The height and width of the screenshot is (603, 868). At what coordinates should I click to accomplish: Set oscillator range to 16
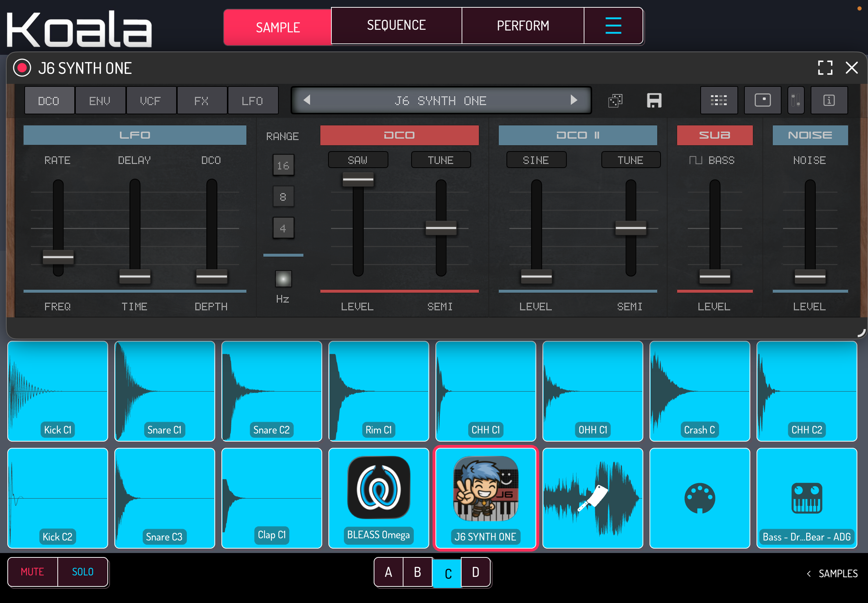(x=283, y=165)
